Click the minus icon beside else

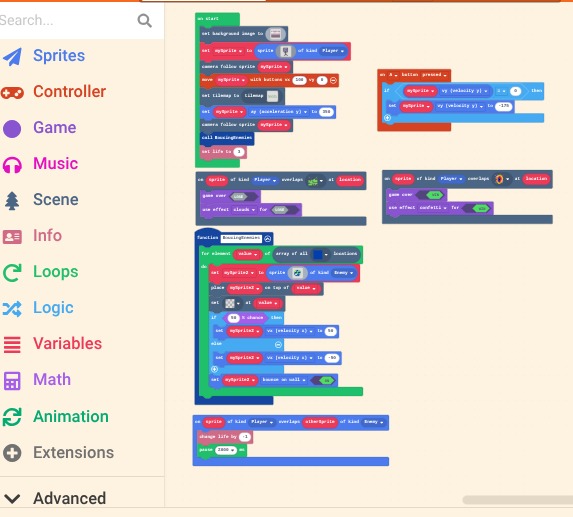pos(278,345)
